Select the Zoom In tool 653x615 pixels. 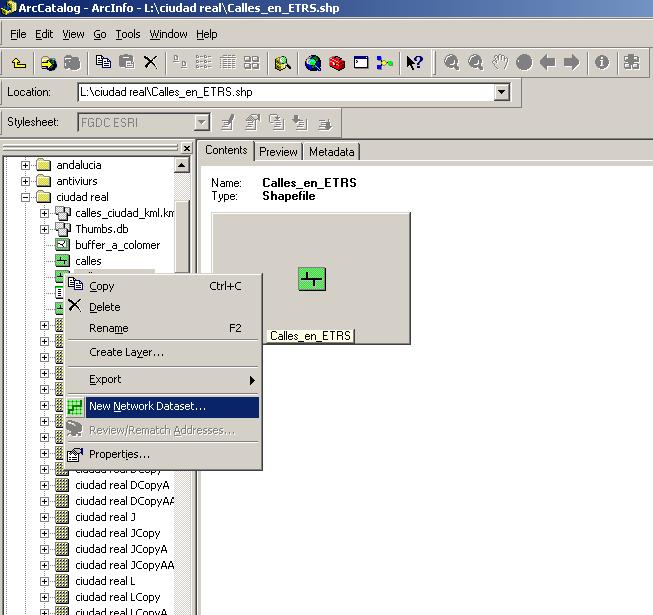(x=451, y=62)
